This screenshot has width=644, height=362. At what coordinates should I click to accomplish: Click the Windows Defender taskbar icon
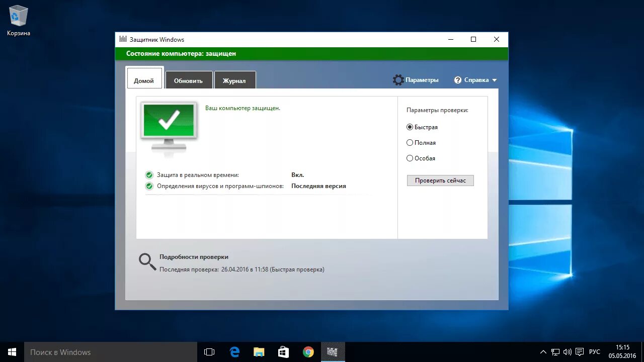coord(333,352)
